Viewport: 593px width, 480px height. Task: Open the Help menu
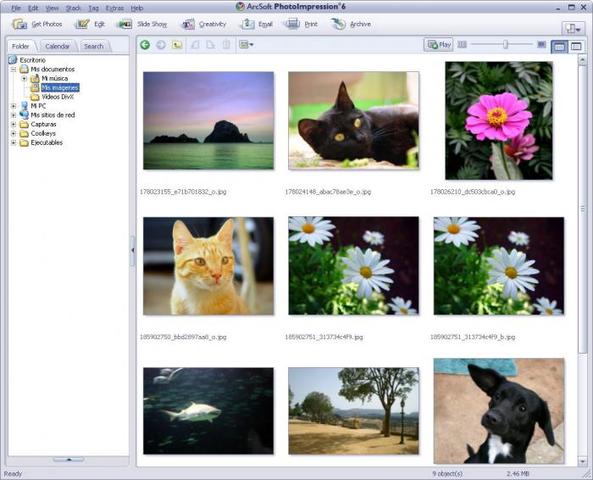pos(137,8)
